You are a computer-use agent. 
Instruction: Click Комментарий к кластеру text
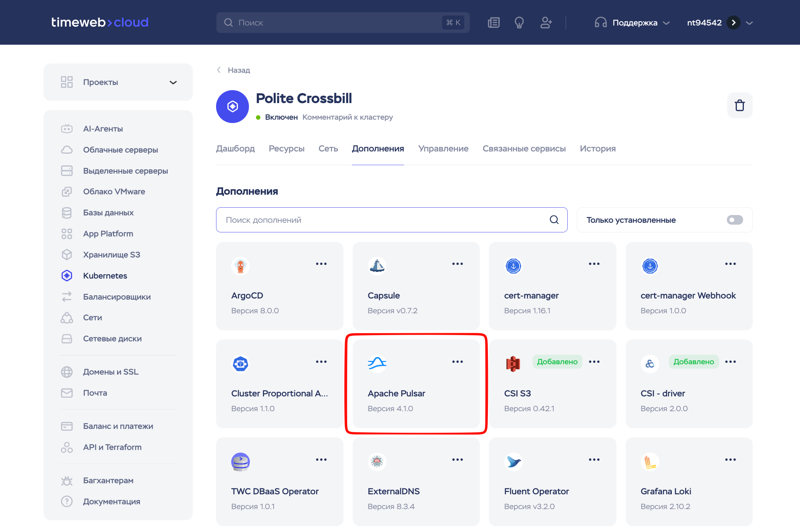point(347,117)
